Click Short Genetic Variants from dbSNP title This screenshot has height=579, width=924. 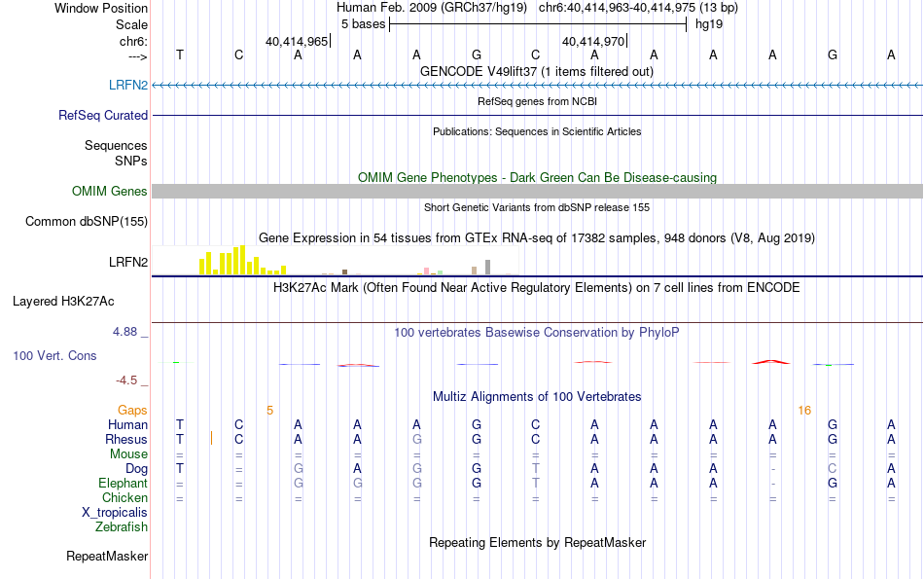click(537, 207)
